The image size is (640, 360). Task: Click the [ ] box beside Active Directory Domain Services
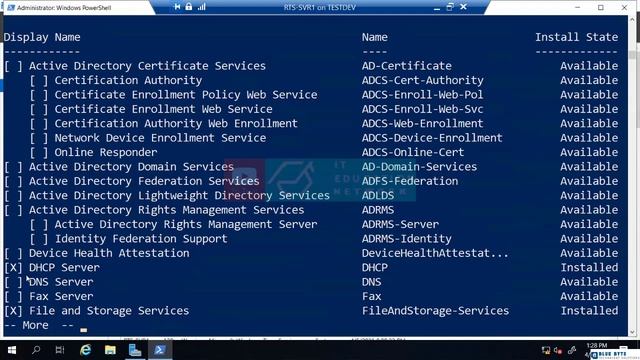point(13,167)
